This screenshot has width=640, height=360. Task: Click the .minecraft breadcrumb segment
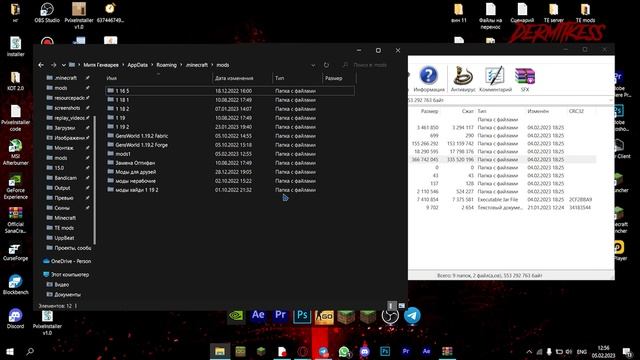point(197,65)
